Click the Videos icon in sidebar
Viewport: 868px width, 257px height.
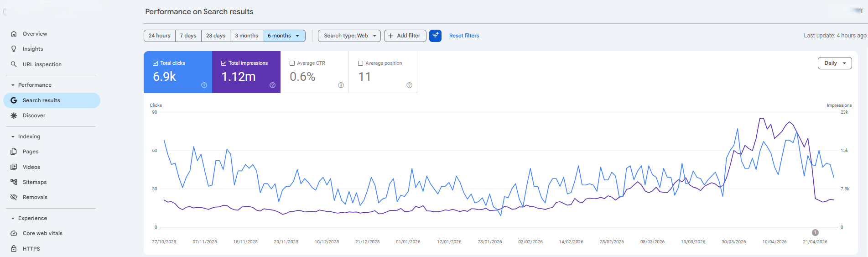point(14,167)
